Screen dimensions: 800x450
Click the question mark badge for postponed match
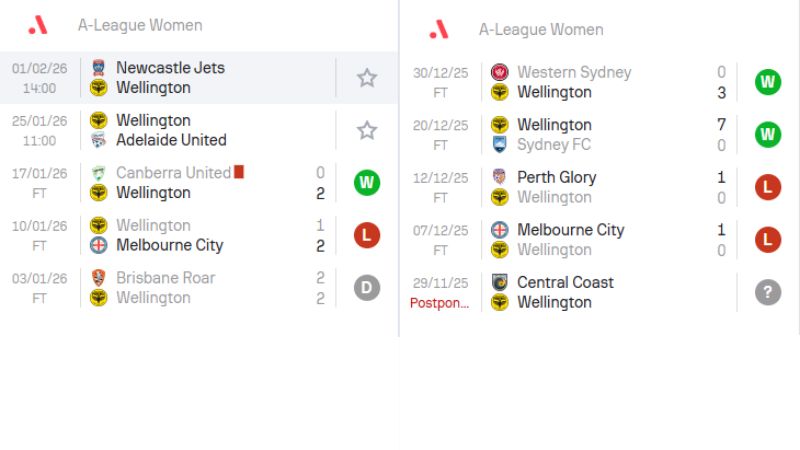coord(767,292)
